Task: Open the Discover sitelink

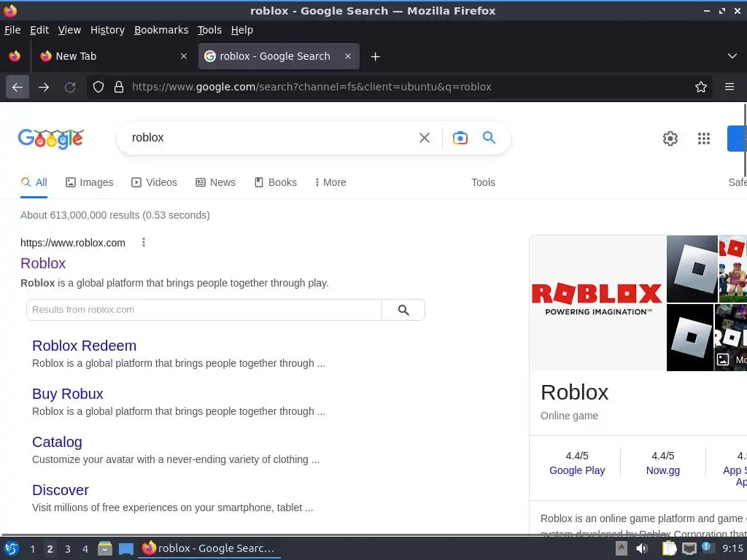Action: (61, 490)
